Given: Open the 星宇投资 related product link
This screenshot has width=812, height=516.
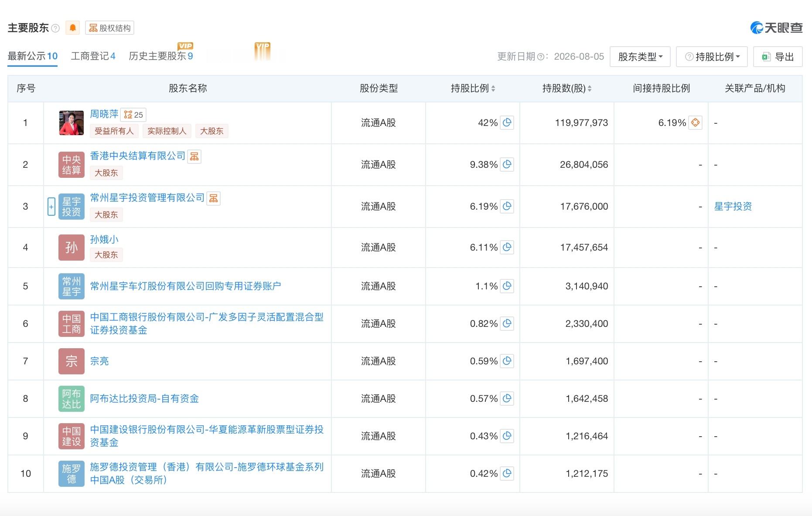Looking at the screenshot, I should [x=733, y=207].
